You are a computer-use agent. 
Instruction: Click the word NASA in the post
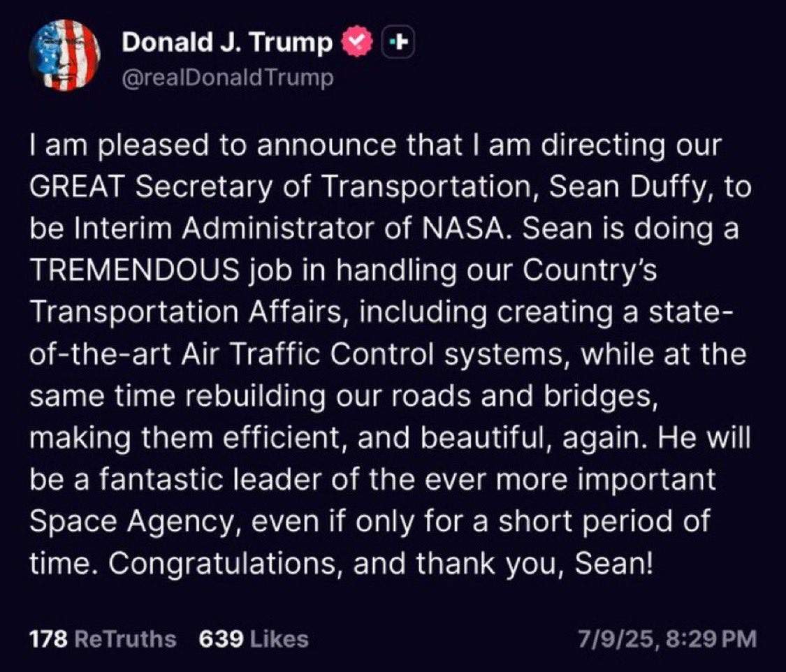pyautogui.click(x=464, y=228)
